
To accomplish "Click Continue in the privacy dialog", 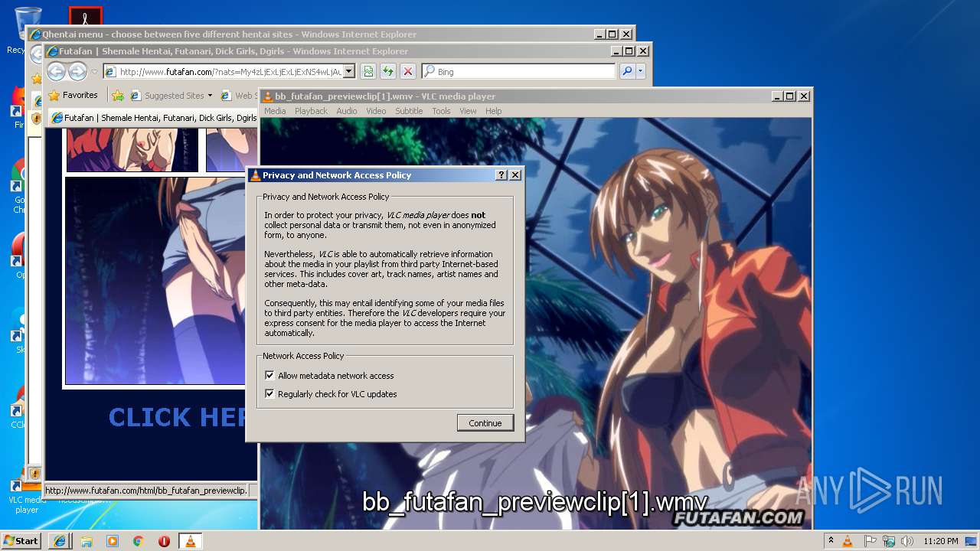I will pos(485,423).
